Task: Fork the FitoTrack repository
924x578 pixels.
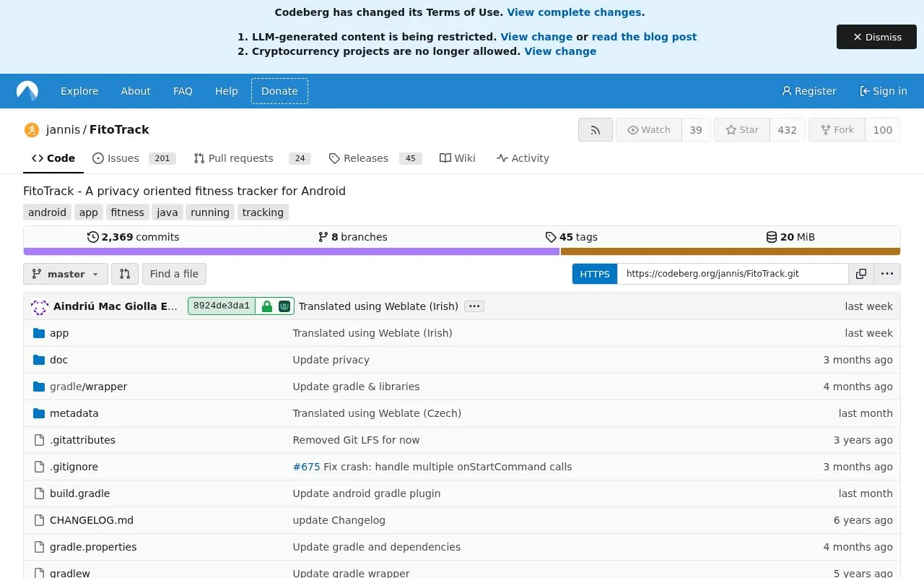Action: coord(837,130)
